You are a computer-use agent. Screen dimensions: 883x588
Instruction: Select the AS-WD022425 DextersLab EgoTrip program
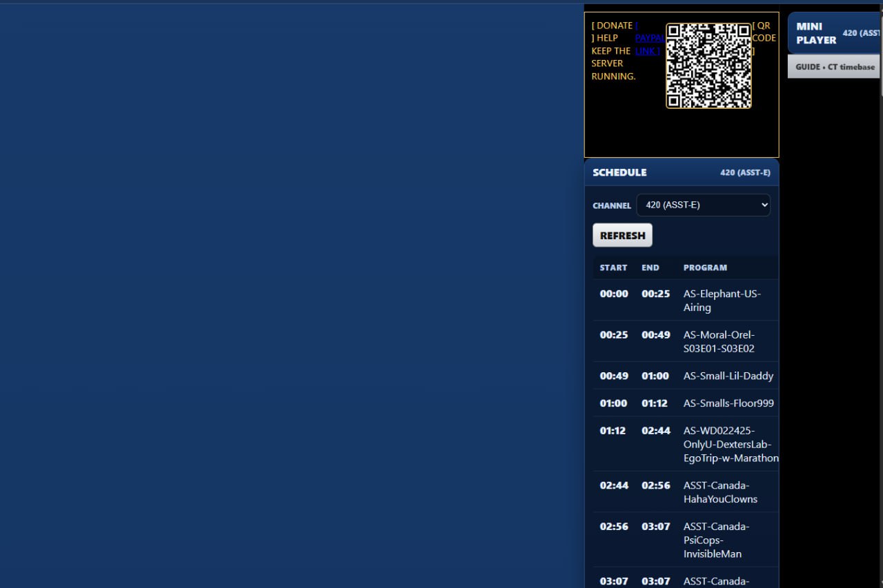click(x=730, y=444)
